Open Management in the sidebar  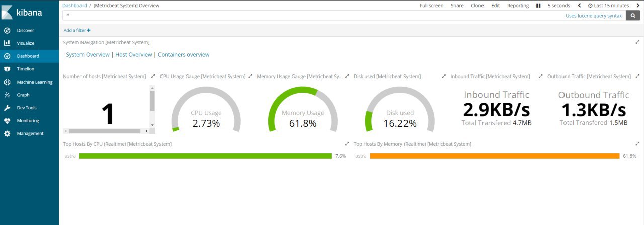coord(29,133)
